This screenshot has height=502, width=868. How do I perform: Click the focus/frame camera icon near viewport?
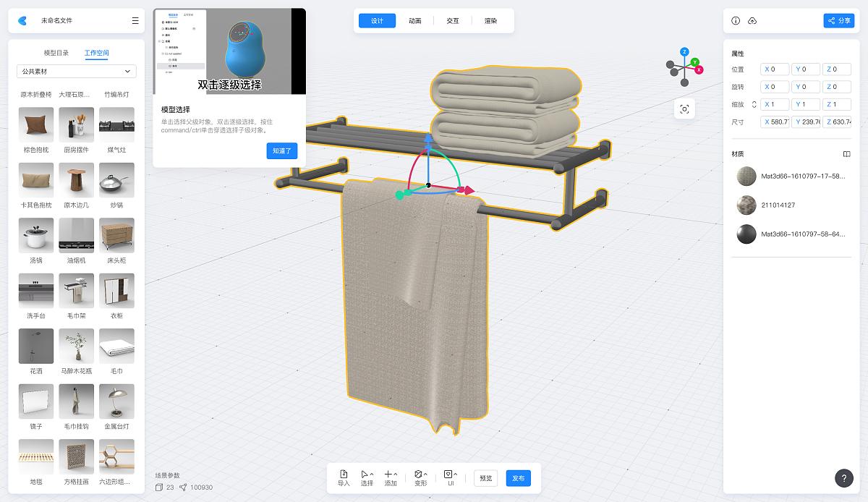[x=684, y=109]
